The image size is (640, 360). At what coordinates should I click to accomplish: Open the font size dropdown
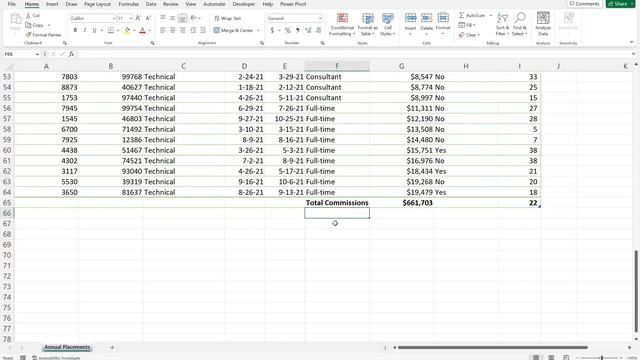131,18
